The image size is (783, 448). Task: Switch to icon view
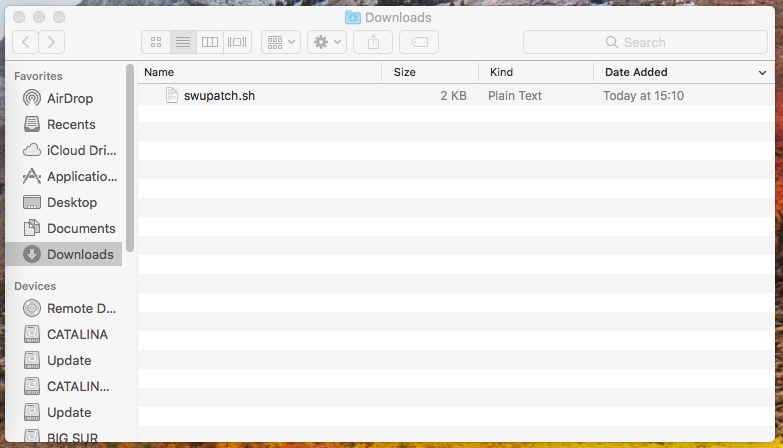coord(156,42)
